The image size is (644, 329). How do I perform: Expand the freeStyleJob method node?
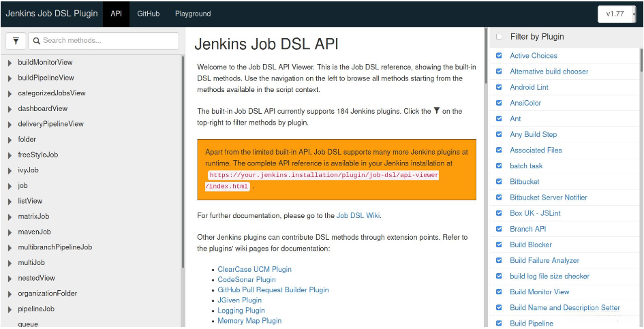pyautogui.click(x=10, y=155)
